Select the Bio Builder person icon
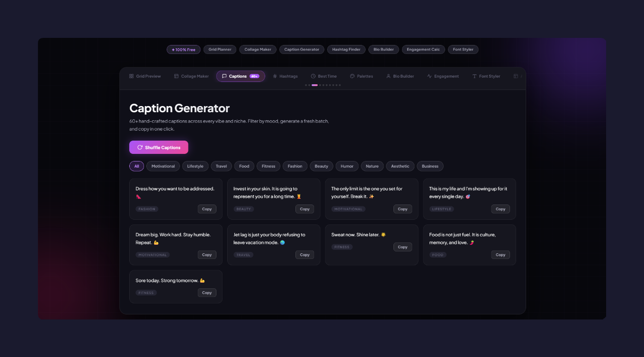Image resolution: width=644 pixels, height=357 pixels. tap(388, 76)
